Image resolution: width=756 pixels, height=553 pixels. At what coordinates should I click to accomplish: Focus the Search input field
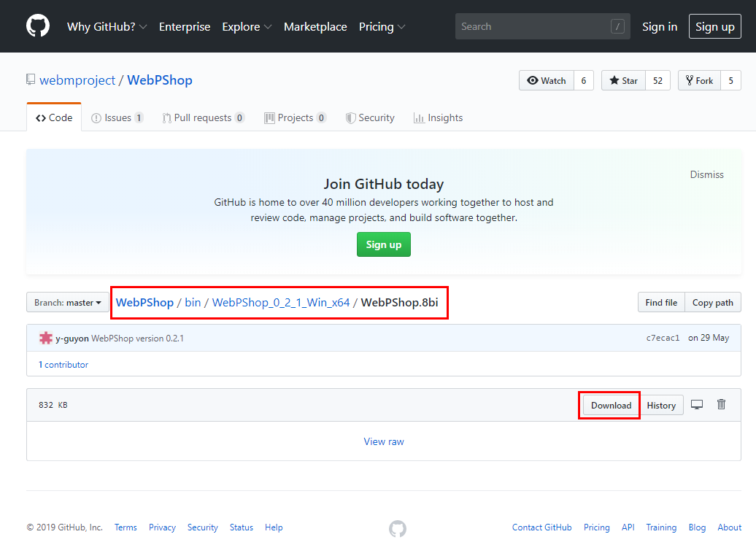pyautogui.click(x=542, y=26)
